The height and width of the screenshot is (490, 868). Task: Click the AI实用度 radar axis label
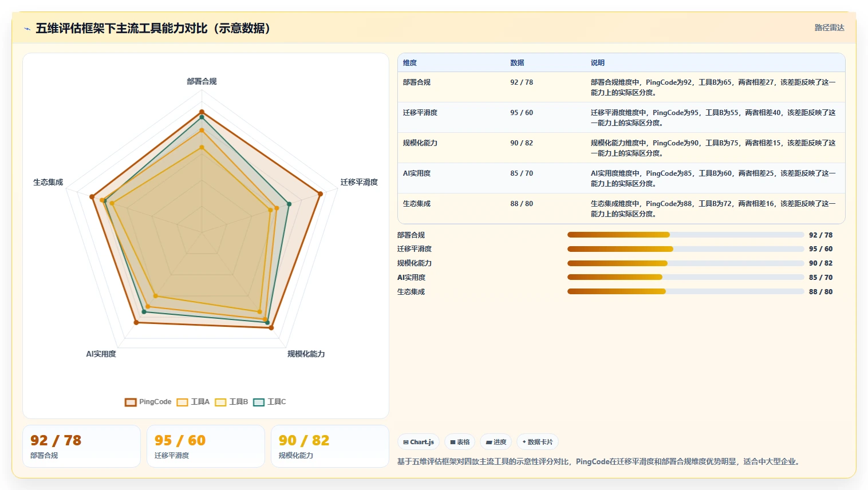101,354
